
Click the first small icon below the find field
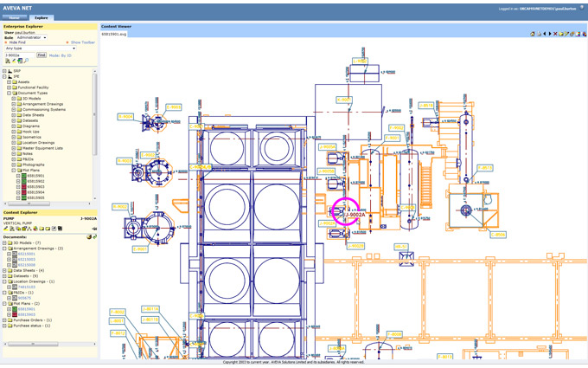(x=8, y=61)
